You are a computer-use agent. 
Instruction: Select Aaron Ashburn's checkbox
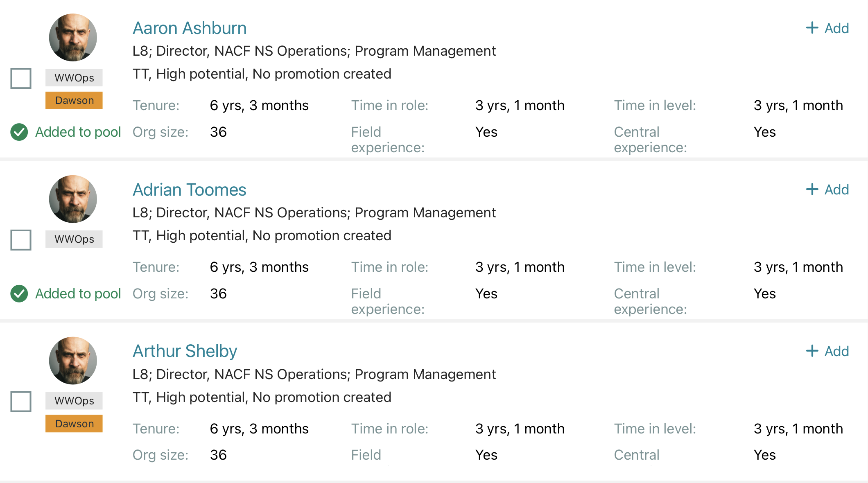21,78
